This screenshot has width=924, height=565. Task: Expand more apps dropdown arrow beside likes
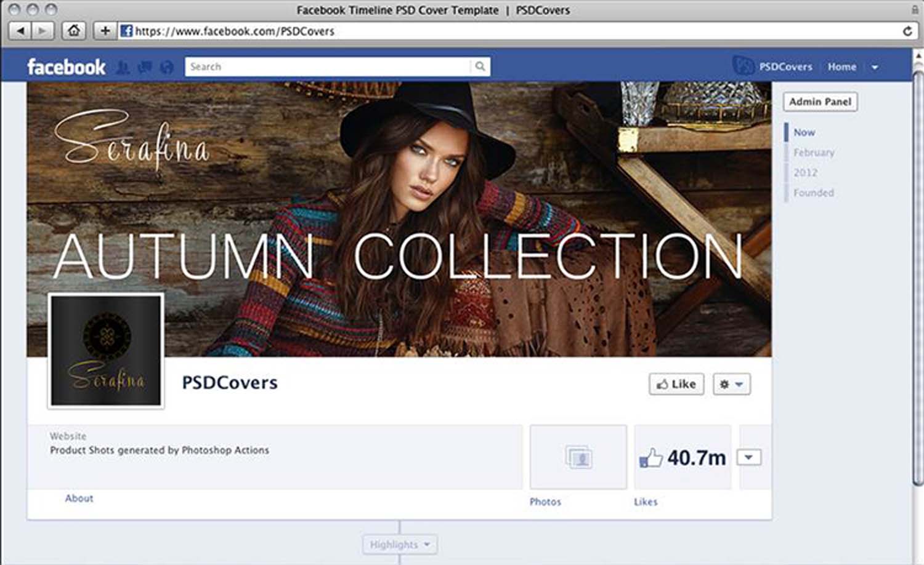(748, 457)
